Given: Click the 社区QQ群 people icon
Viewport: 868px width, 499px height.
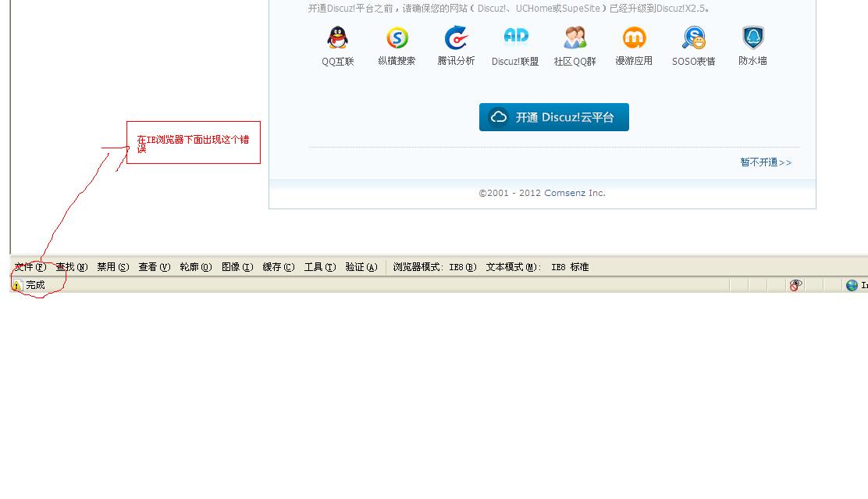Looking at the screenshot, I should [x=575, y=37].
